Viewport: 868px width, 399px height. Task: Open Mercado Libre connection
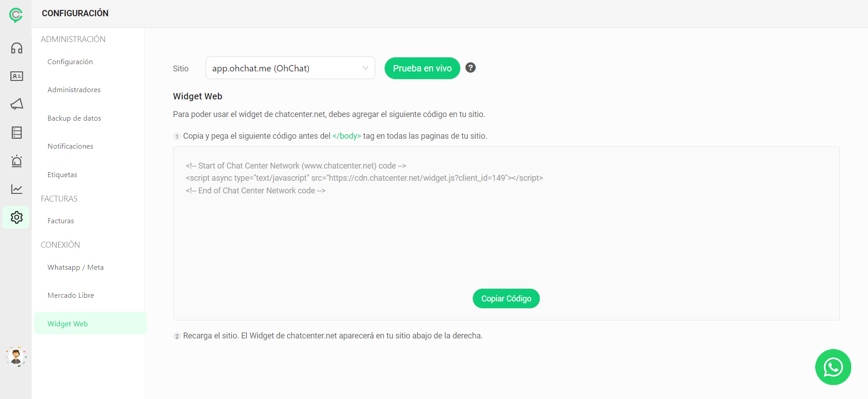[x=71, y=296]
